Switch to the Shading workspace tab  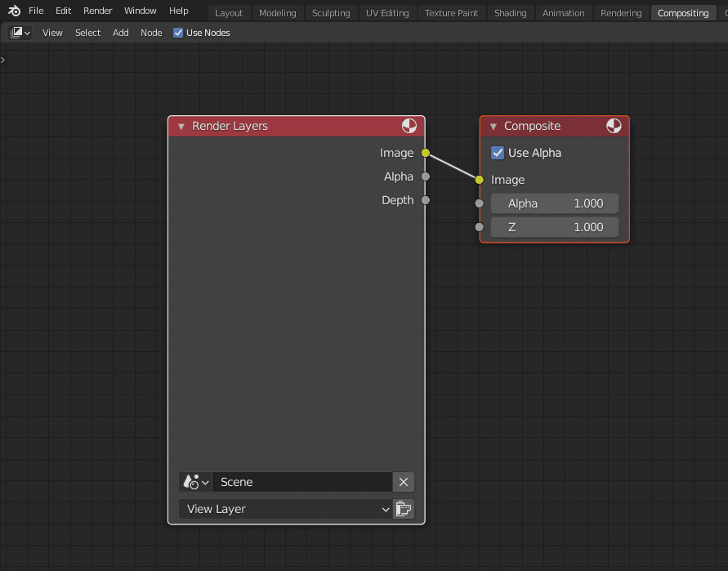tap(510, 12)
